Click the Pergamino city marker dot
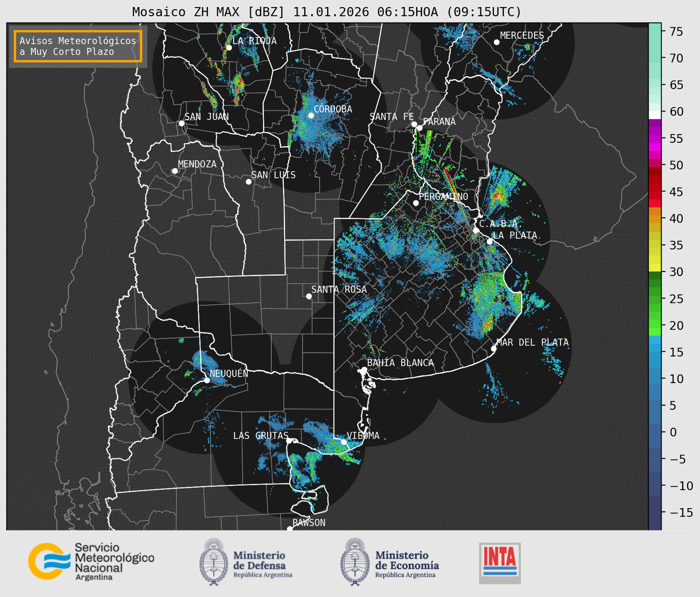 tap(416, 203)
